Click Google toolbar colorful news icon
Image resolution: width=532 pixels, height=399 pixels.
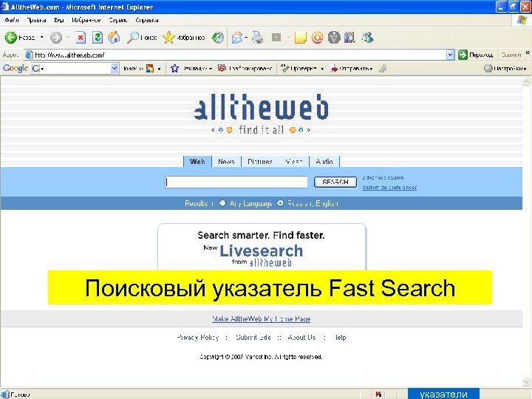(150, 69)
